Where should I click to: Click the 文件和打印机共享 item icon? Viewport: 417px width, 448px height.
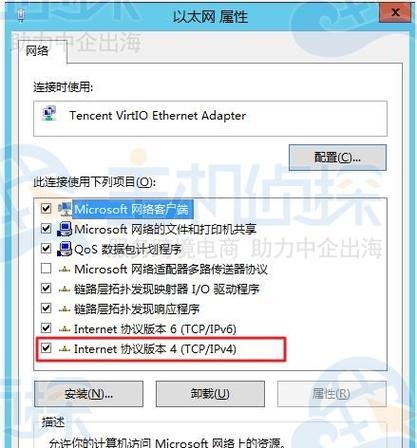[x=65, y=229]
